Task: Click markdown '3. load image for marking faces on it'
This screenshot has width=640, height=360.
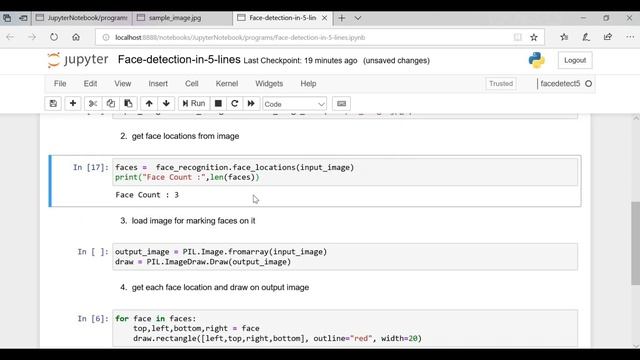Action: pyautogui.click(x=188, y=221)
